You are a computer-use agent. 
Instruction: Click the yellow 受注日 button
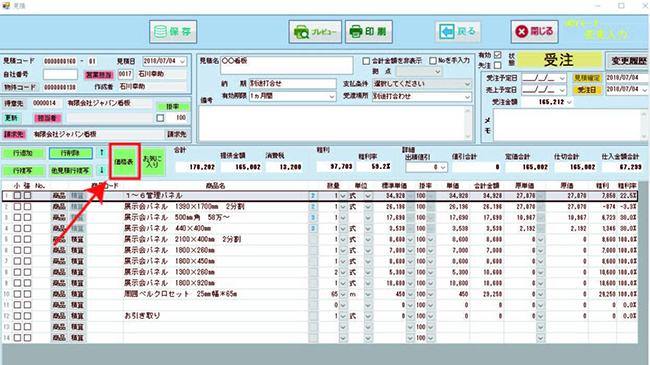[587, 90]
